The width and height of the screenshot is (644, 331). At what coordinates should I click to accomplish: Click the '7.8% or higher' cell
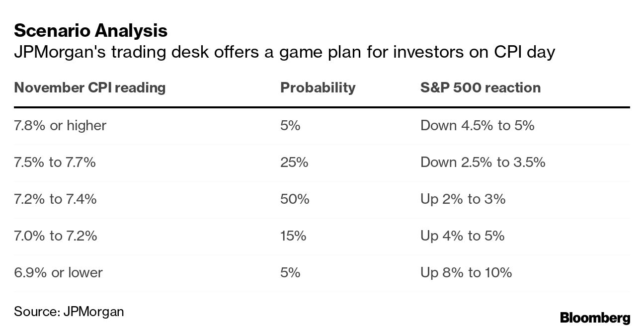point(60,125)
